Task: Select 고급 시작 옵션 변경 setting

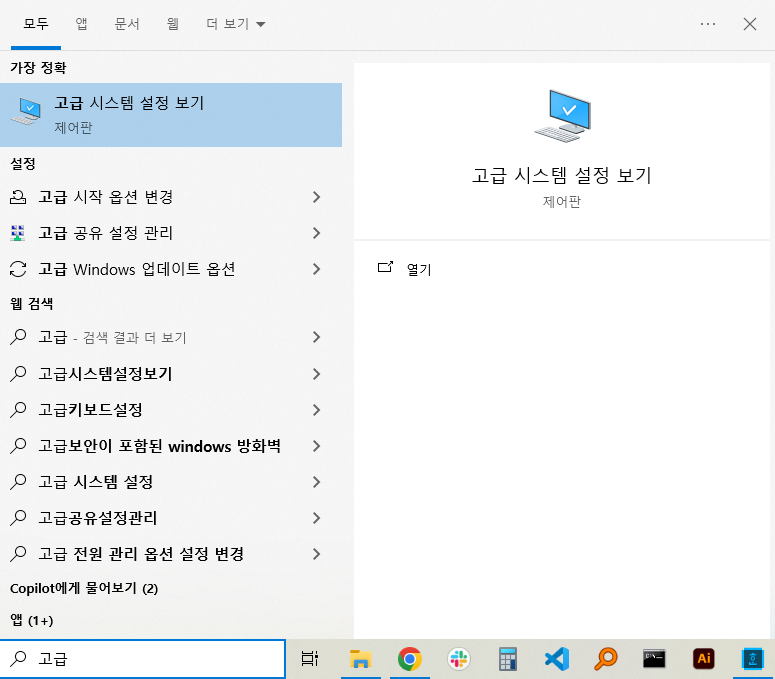Action: tap(171, 197)
